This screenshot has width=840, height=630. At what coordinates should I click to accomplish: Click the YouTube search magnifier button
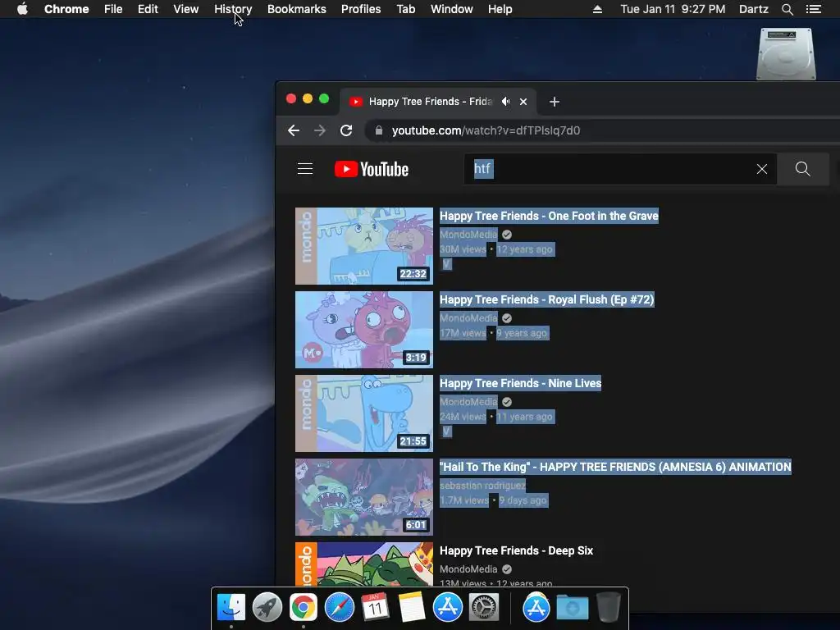pyautogui.click(x=802, y=169)
